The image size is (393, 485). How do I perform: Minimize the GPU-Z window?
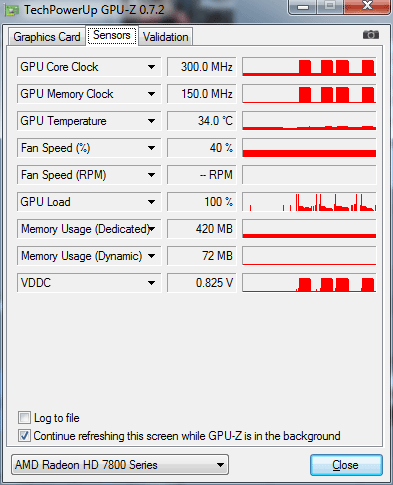pyautogui.click(x=302, y=7)
